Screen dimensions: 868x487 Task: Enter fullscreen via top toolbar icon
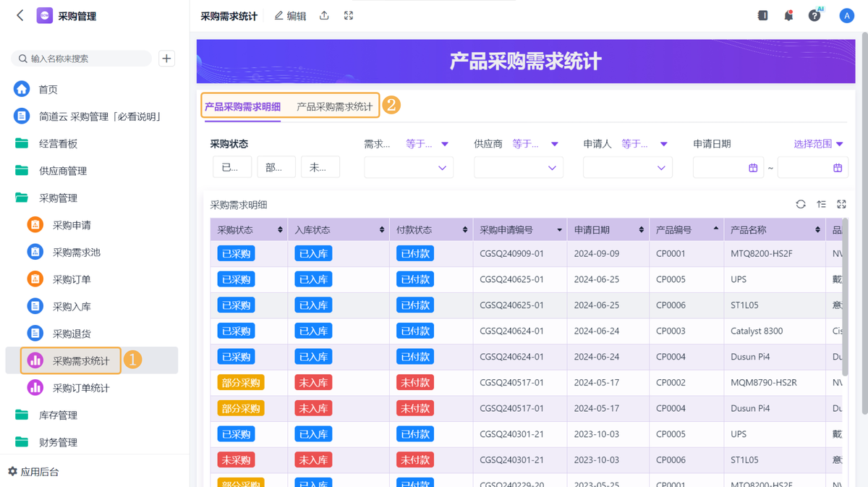[349, 16]
